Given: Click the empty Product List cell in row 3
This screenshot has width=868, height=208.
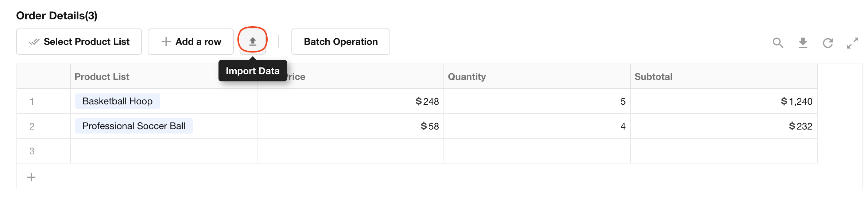Looking at the screenshot, I should coord(163,151).
